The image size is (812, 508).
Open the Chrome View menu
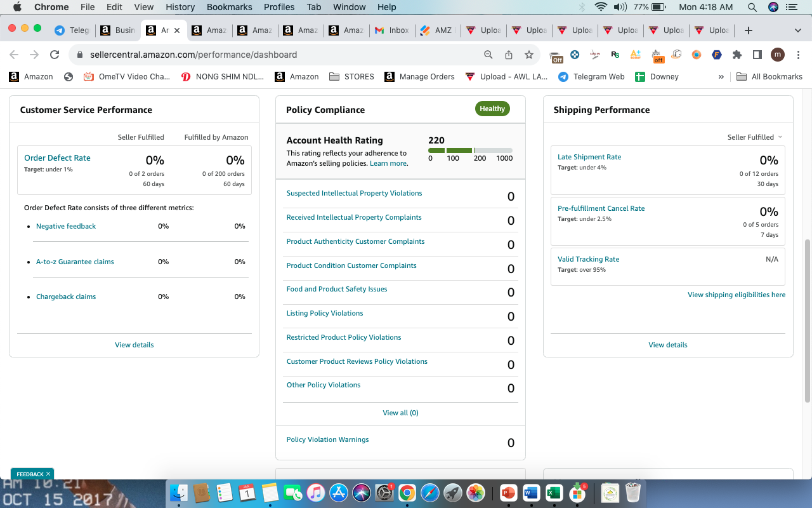pyautogui.click(x=144, y=7)
